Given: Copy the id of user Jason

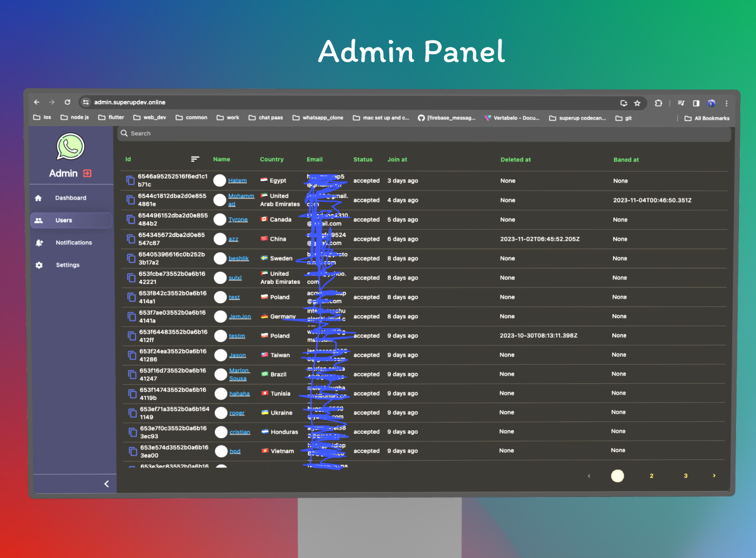Looking at the screenshot, I should [x=132, y=355].
